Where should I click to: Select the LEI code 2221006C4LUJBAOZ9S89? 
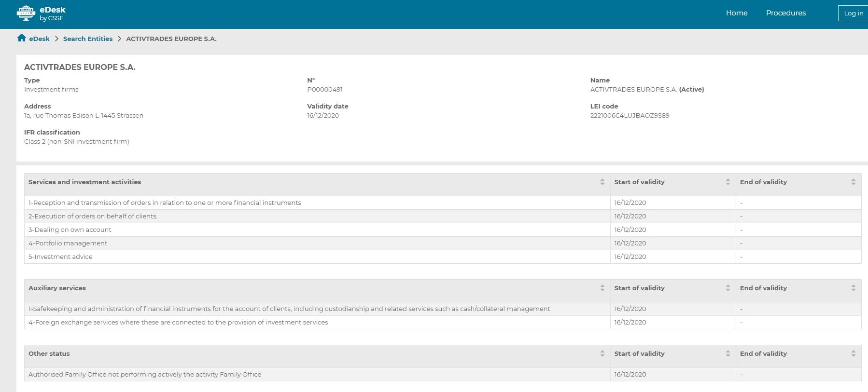(630, 115)
